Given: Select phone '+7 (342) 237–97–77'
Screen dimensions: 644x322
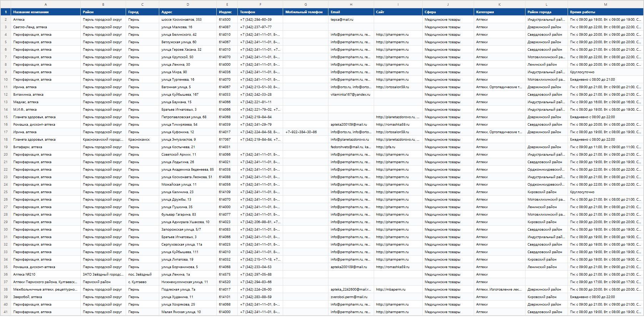Looking at the screenshot, I should [260, 27].
